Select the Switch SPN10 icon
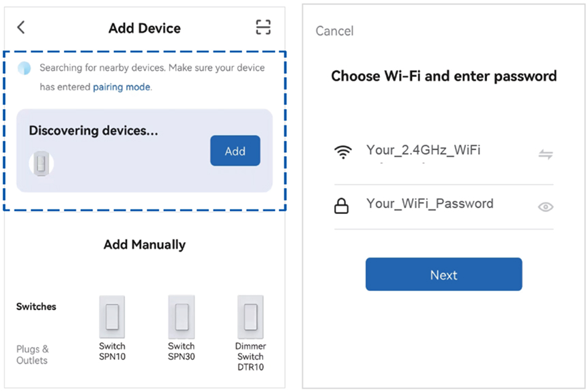588x392 pixels. coord(112,317)
